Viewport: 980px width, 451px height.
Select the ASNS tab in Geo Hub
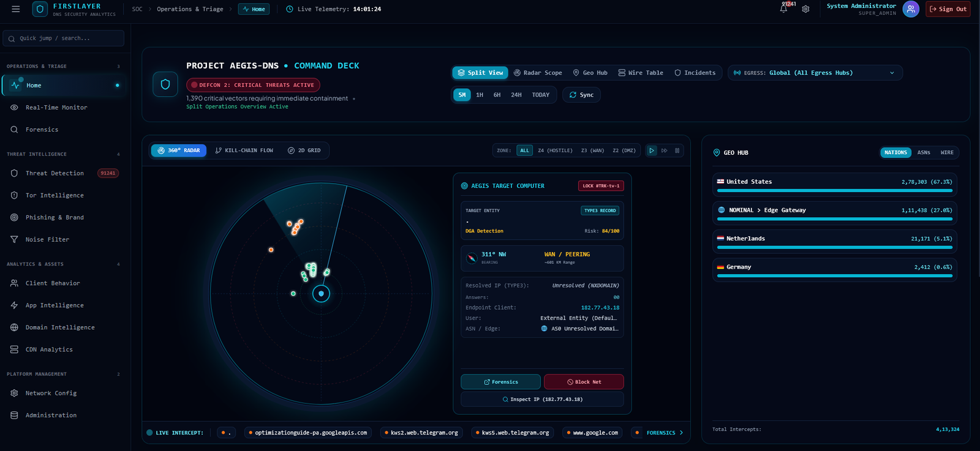[924, 152]
